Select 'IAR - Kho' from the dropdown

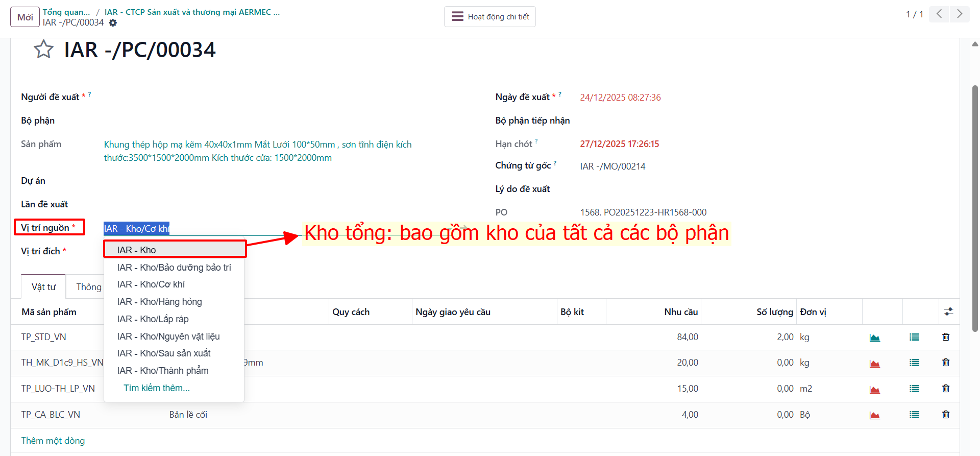click(174, 250)
